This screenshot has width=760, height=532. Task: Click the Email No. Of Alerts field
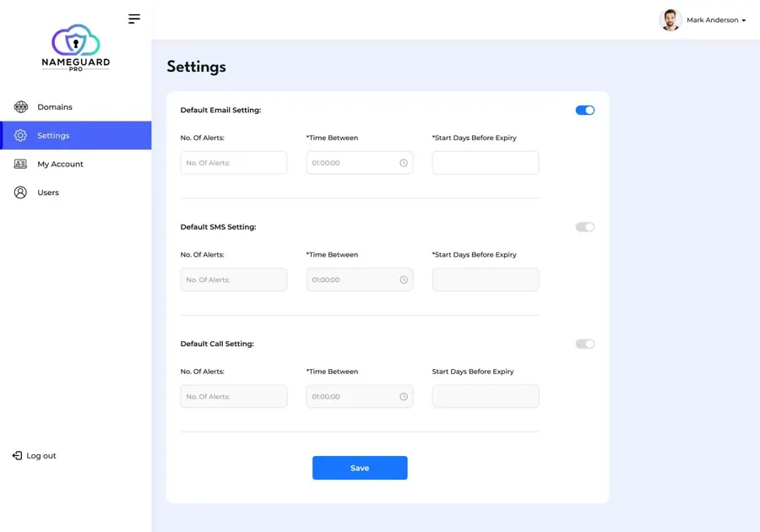(234, 163)
